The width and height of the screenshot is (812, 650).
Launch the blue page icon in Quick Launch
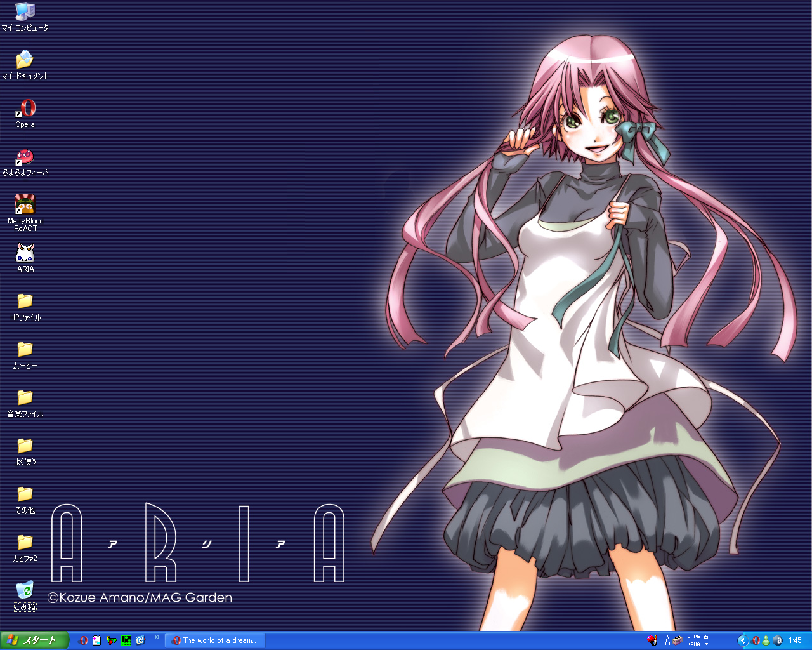[141, 640]
